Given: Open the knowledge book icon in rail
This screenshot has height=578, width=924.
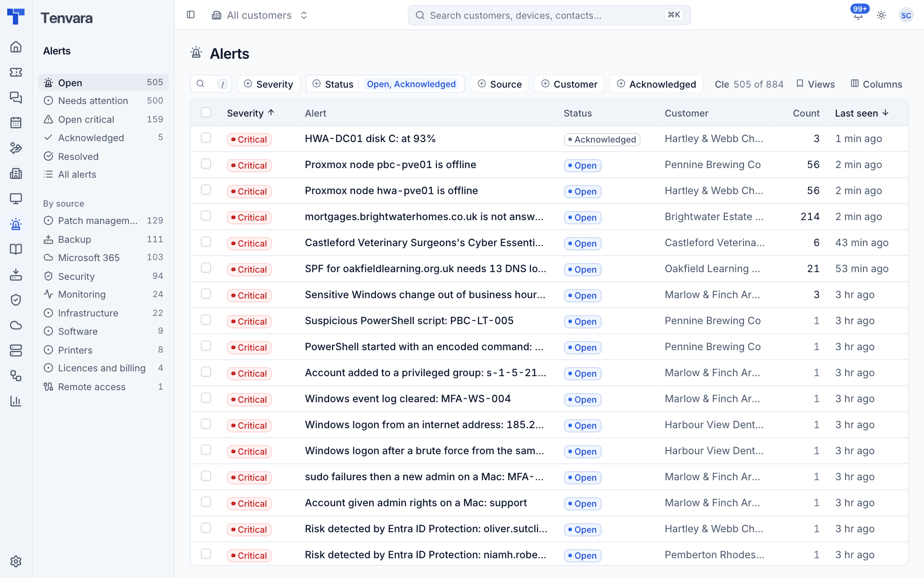Looking at the screenshot, I should (16, 249).
